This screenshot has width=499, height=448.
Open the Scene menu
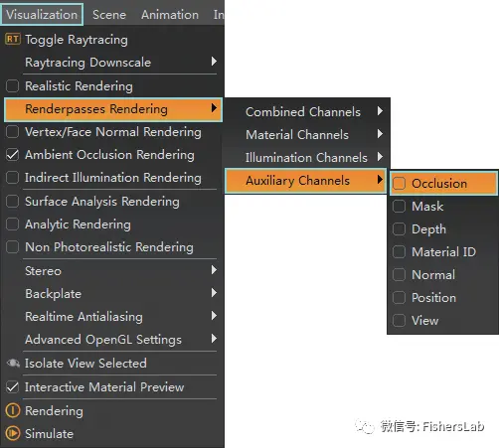pyautogui.click(x=109, y=15)
